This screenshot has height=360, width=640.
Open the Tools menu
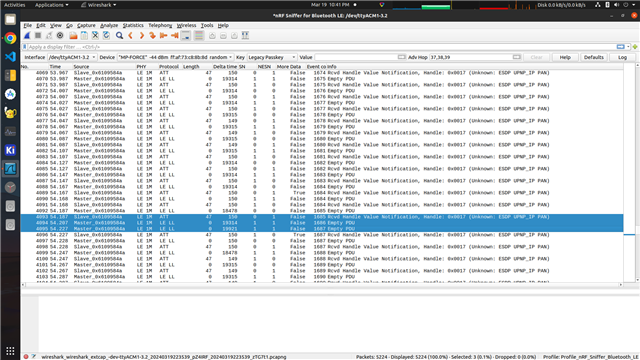(x=207, y=25)
